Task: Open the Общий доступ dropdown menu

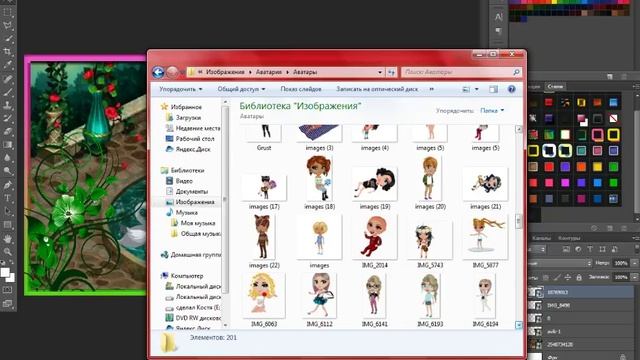Action: 241,89
